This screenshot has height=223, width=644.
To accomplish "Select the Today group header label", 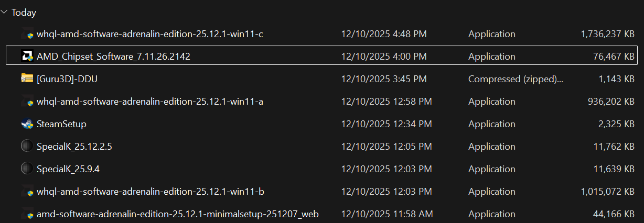I will (24, 12).
